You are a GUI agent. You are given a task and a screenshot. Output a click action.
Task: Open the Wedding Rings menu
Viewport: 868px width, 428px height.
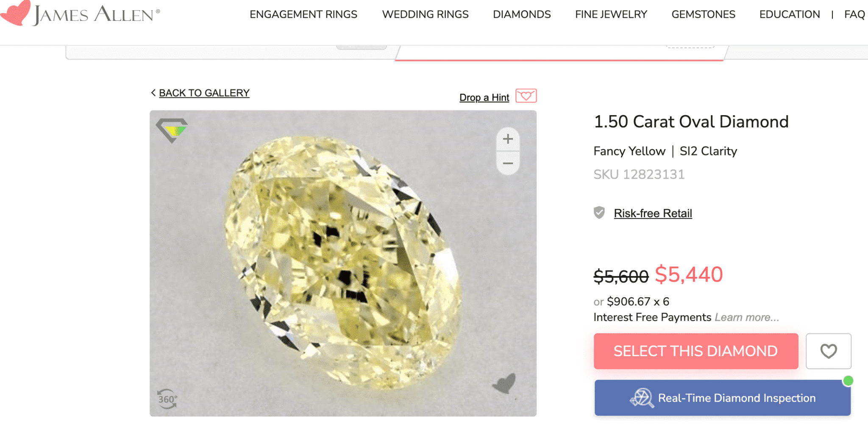(x=425, y=14)
